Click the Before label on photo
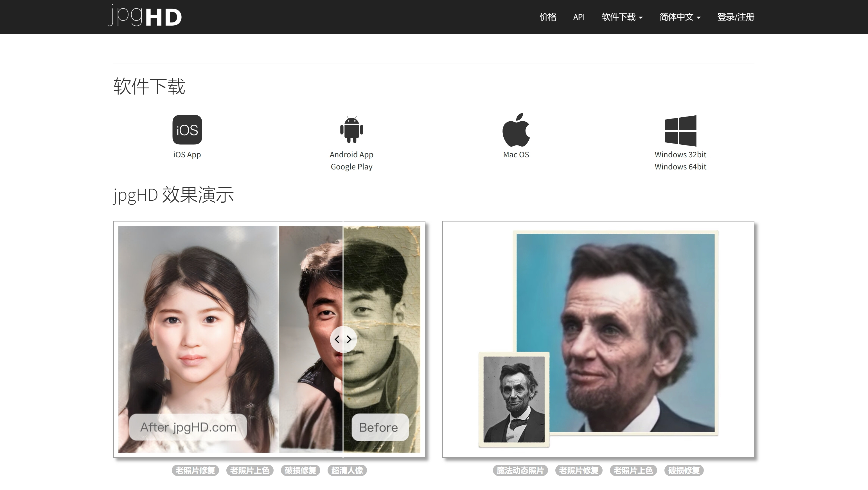 380,427
